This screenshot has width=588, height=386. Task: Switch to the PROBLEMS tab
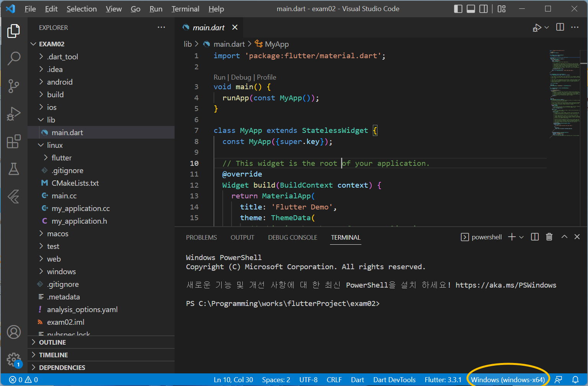click(201, 237)
